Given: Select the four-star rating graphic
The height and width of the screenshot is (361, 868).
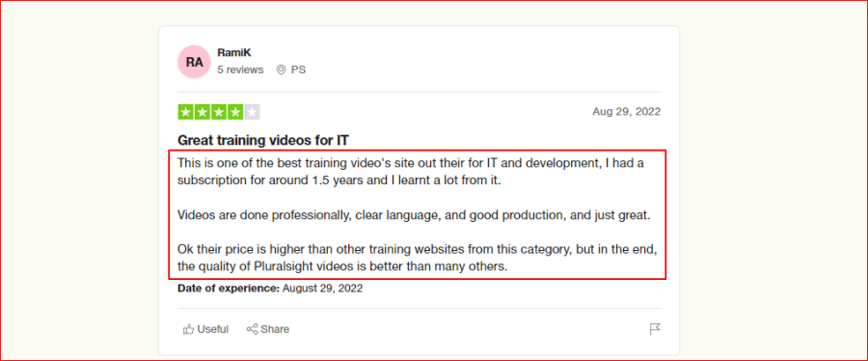Looking at the screenshot, I should (x=219, y=112).
